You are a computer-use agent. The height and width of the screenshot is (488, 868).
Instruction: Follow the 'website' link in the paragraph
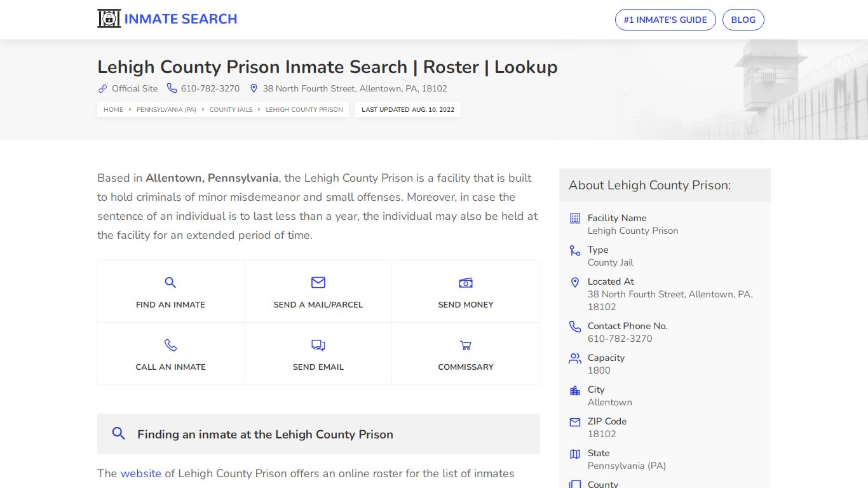pos(141,473)
